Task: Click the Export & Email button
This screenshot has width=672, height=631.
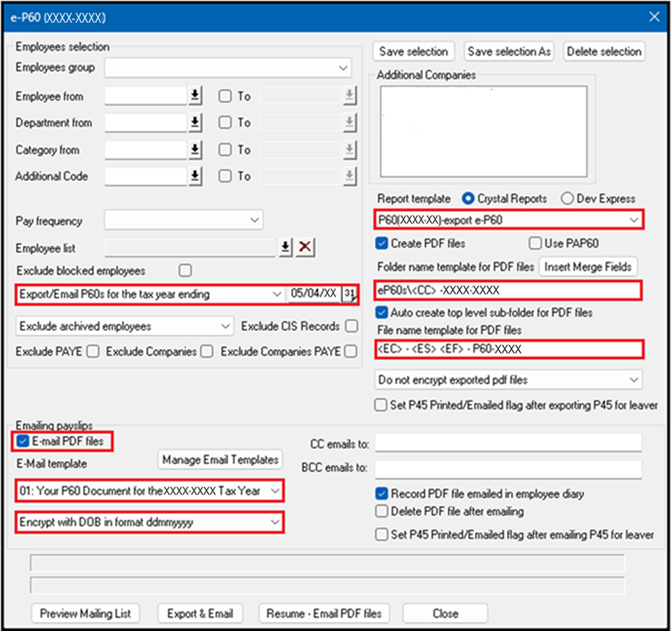Action: [200, 613]
